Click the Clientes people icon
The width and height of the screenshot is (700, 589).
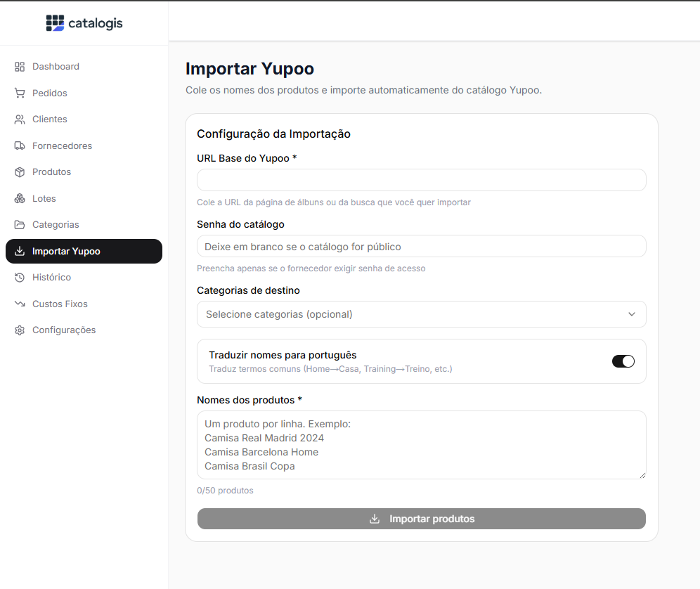(20, 119)
